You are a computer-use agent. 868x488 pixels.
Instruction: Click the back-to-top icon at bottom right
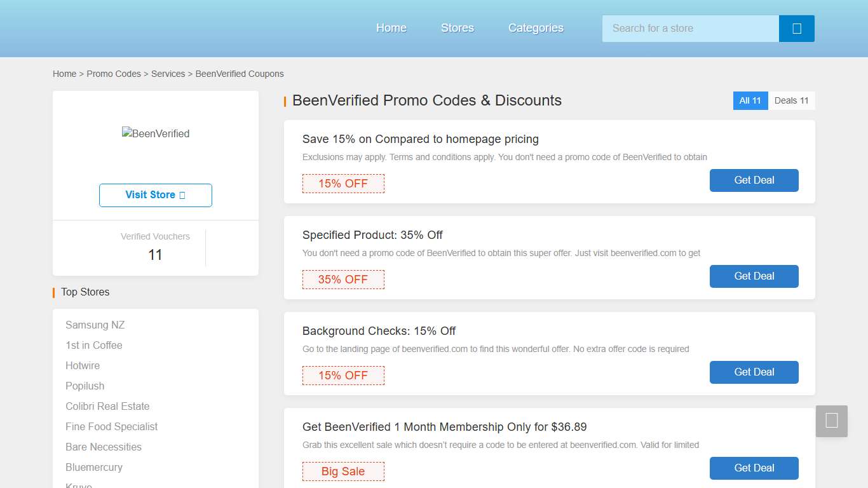pos(832,421)
